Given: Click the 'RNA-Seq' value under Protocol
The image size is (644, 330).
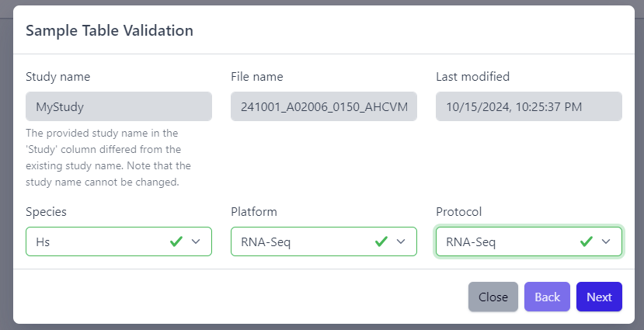Looking at the screenshot, I should 471,241.
